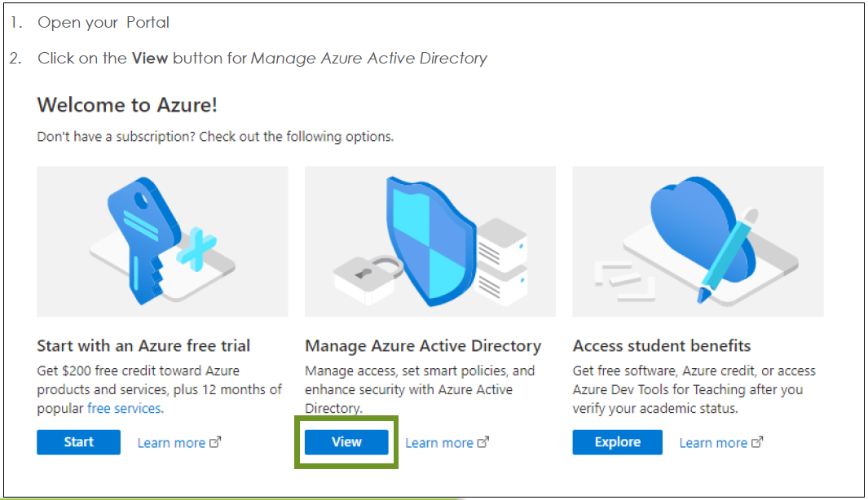Open Learn more link beside Explore button

714,443
